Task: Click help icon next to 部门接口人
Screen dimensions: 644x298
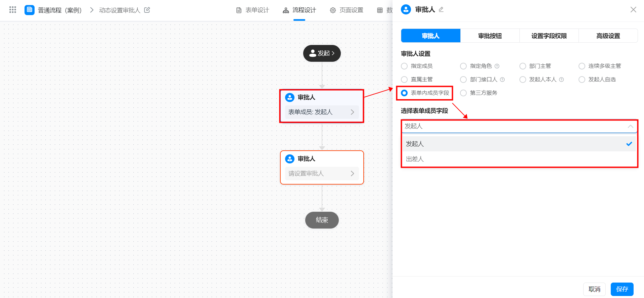Action: point(502,80)
